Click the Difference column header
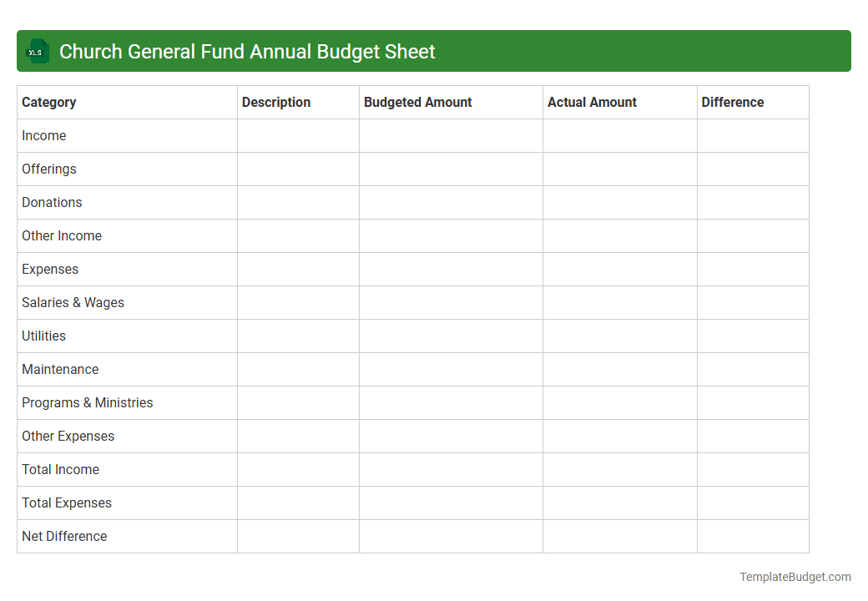 pyautogui.click(x=733, y=102)
